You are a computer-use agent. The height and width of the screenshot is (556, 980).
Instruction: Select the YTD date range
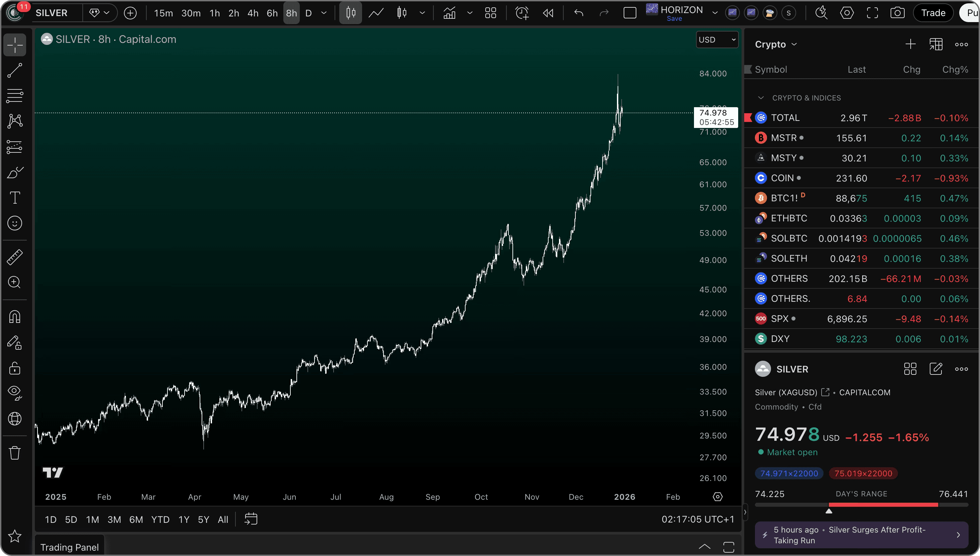click(160, 519)
